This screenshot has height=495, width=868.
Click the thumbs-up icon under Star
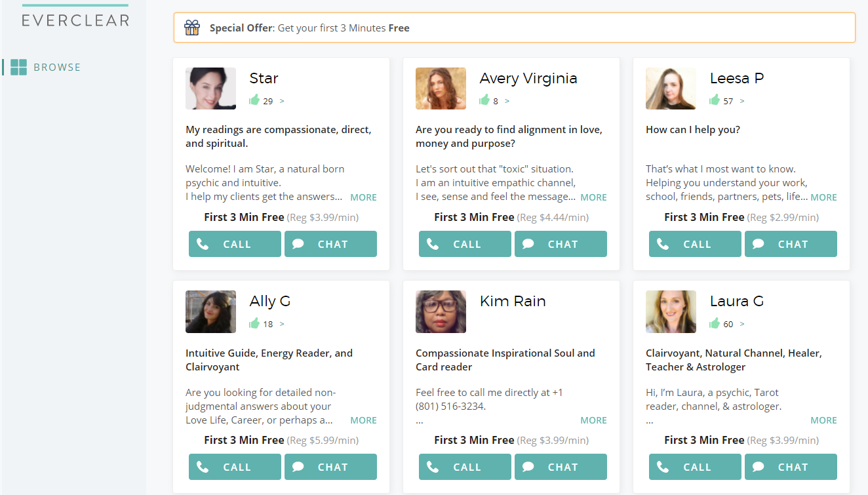point(254,100)
